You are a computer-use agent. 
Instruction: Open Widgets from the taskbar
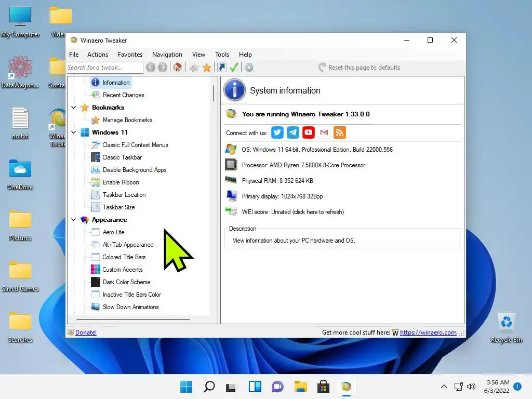255,387
